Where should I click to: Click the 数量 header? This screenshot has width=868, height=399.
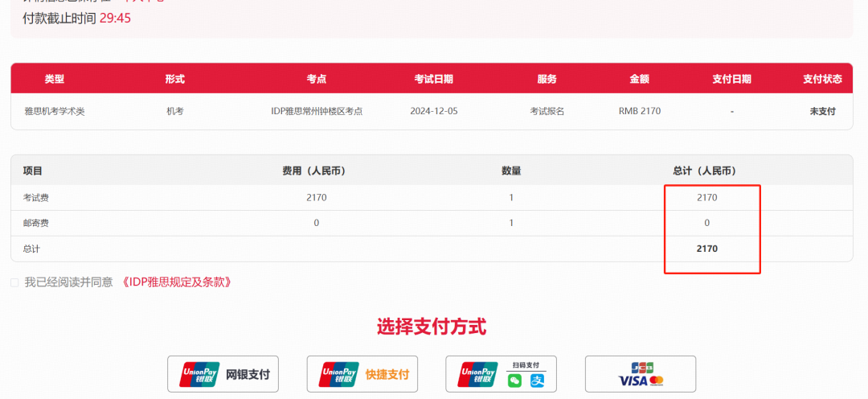pyautogui.click(x=511, y=171)
